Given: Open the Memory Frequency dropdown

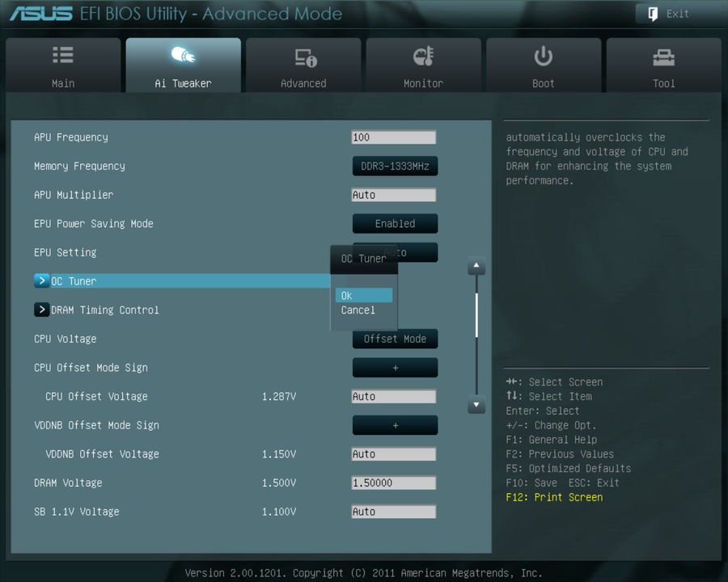Looking at the screenshot, I should point(395,166).
